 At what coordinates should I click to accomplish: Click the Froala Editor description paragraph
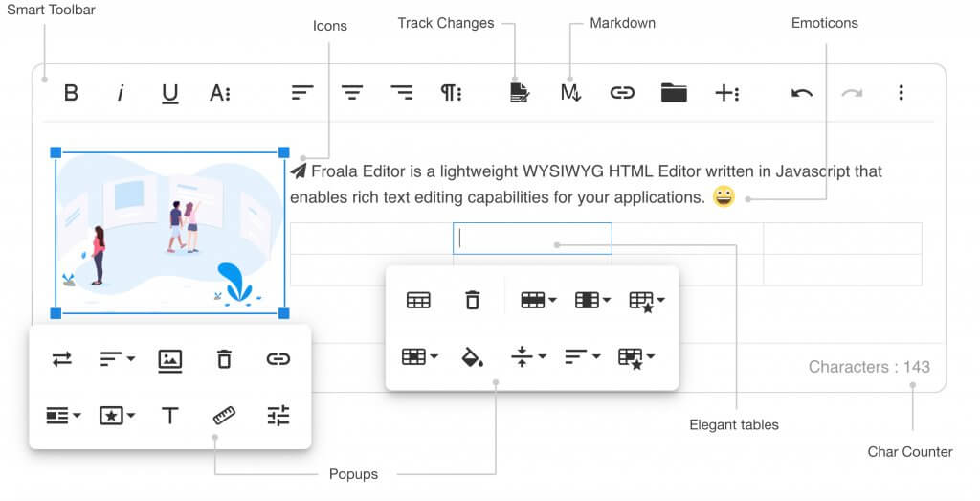point(587,184)
